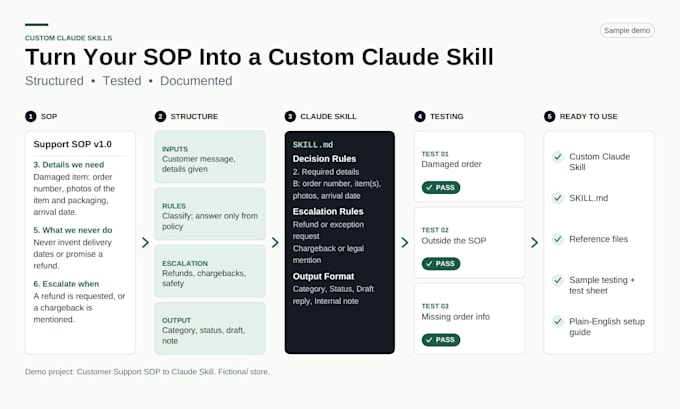Click 'Plain-English setup guide' list item text
Viewport: 680px width, 409px height.
pyautogui.click(x=607, y=327)
